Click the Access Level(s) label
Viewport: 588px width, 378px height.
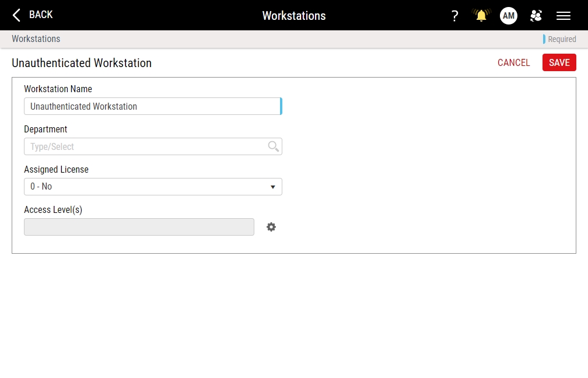pos(53,209)
